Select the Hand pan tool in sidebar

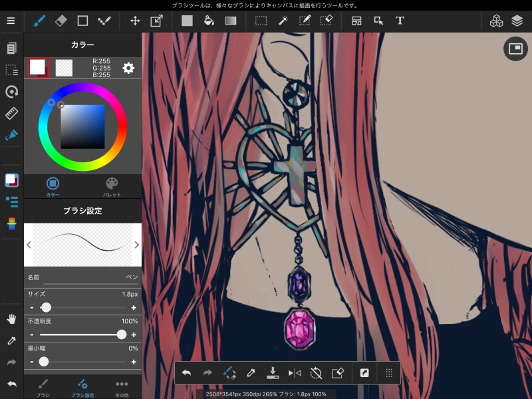pos(11,319)
